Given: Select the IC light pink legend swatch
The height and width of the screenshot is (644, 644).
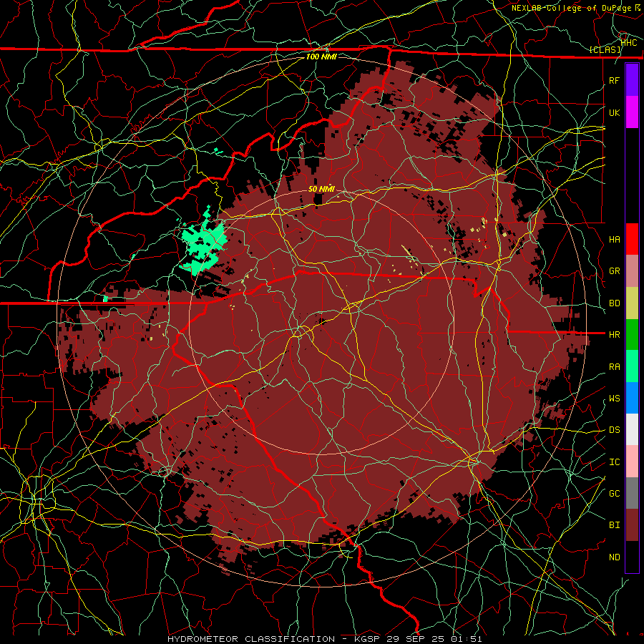Looking at the screenshot, I should click(x=632, y=462).
